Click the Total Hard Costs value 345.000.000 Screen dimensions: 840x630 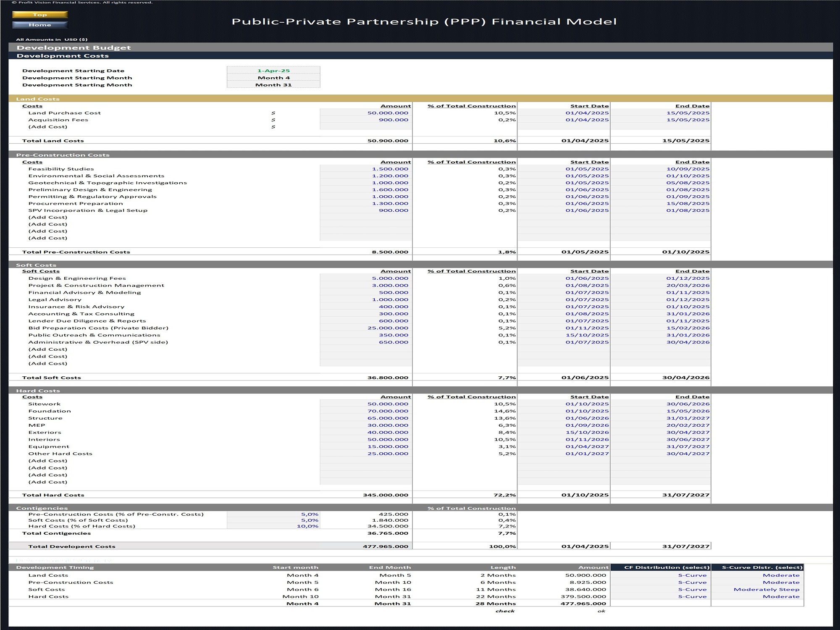click(x=386, y=495)
